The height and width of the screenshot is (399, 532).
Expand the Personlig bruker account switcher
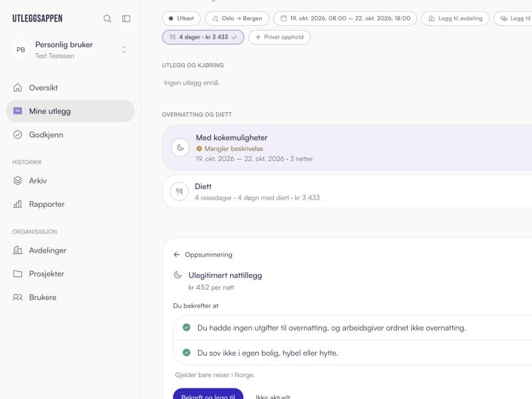coord(124,50)
